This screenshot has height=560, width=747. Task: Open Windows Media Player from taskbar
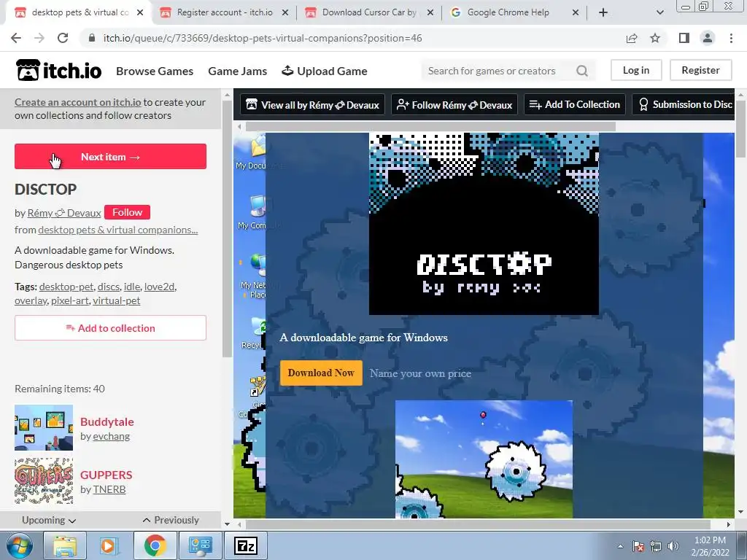pos(109,545)
